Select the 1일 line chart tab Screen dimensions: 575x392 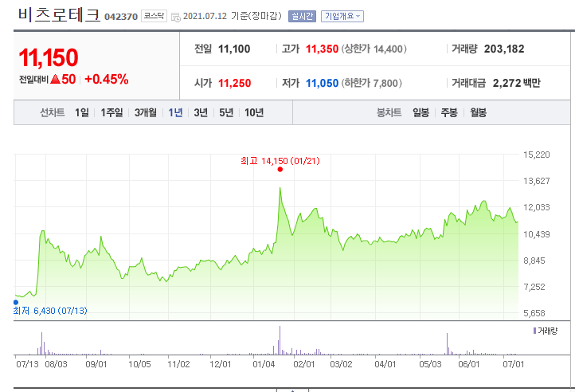82,112
